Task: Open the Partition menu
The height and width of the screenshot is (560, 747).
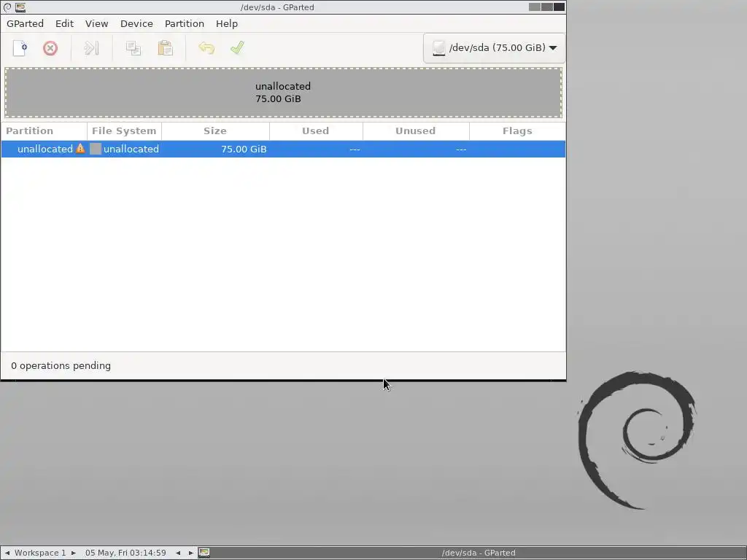Action: (185, 23)
